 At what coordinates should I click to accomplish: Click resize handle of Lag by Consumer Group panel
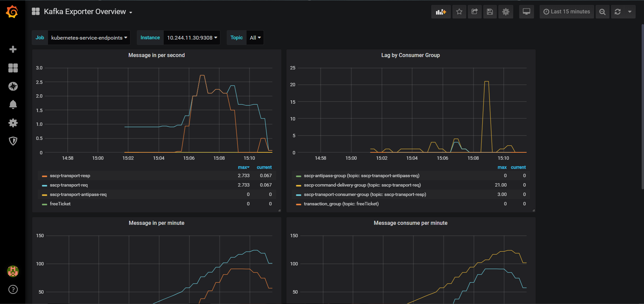534,210
